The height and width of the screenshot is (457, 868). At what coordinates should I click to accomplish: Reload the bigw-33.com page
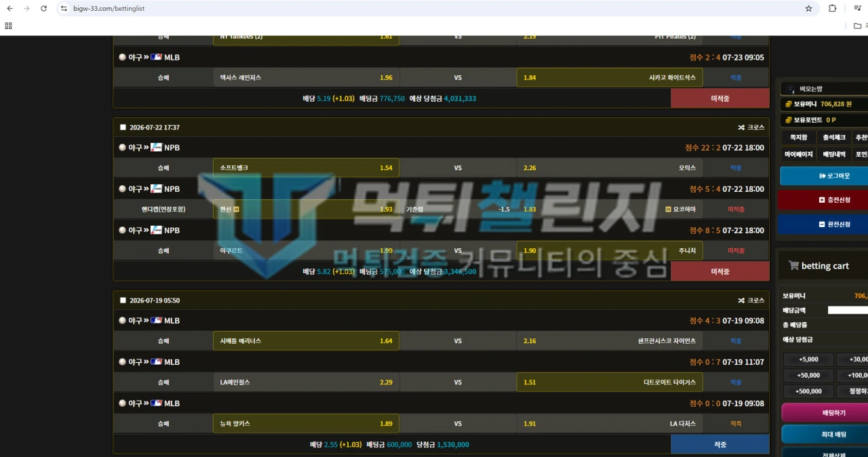pos(44,8)
